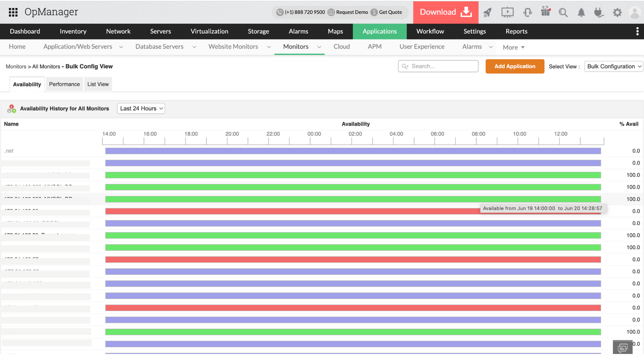Click the red Download button
This screenshot has height=362, width=644.
click(445, 12)
